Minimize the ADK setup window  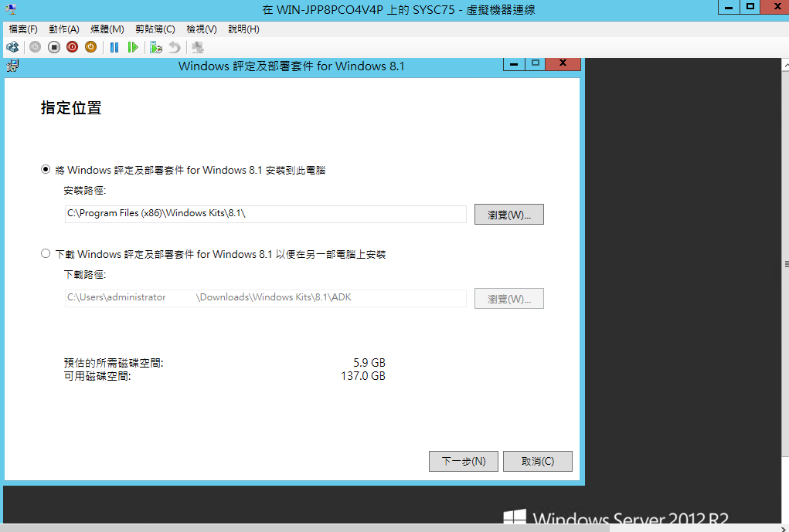(x=514, y=64)
